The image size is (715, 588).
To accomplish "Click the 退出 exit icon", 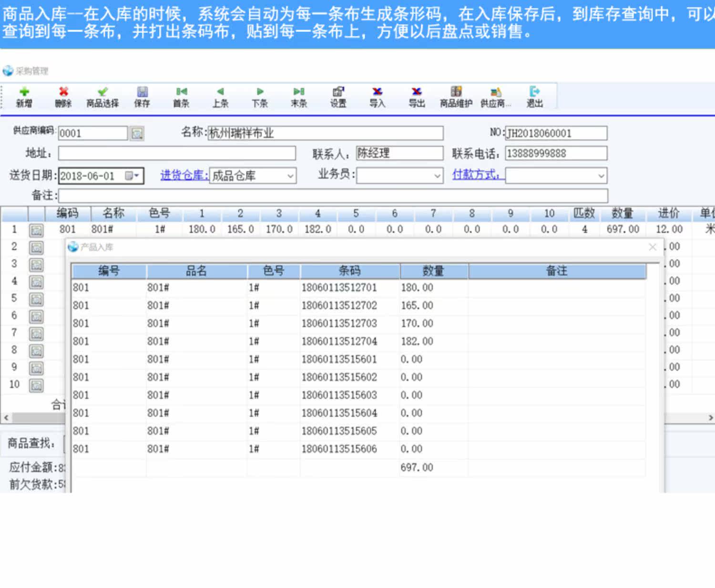I will coord(535,97).
